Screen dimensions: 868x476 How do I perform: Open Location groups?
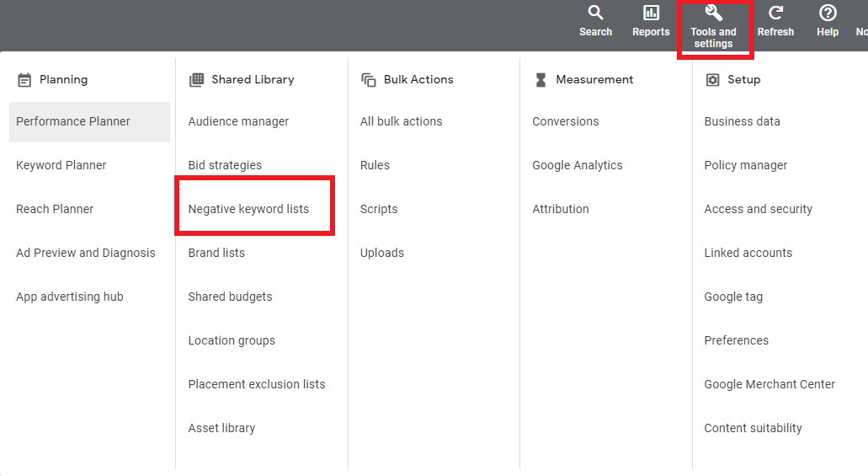tap(232, 340)
